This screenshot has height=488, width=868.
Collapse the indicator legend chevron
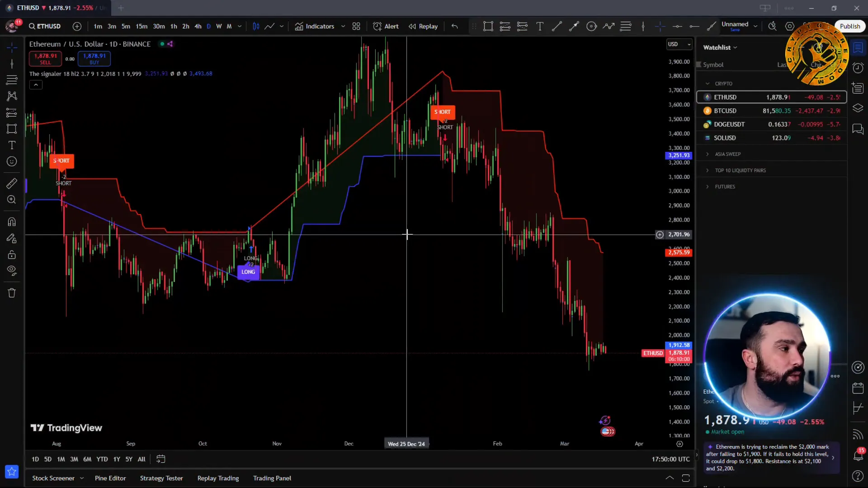point(36,84)
